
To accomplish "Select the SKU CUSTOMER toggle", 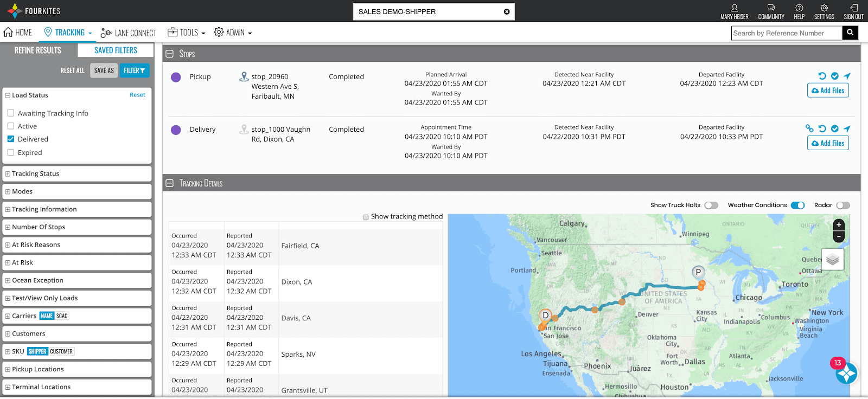I will tap(61, 351).
